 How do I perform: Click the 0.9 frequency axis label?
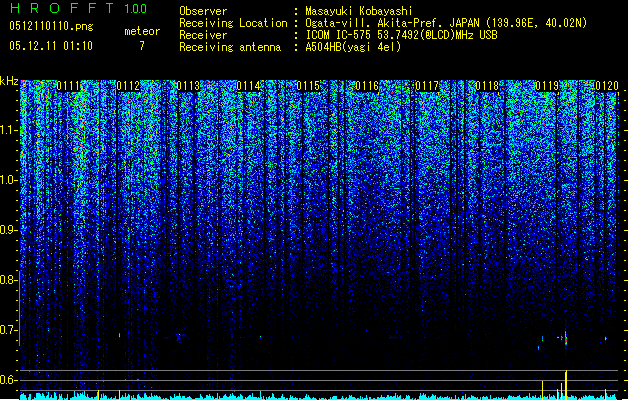[9, 230]
